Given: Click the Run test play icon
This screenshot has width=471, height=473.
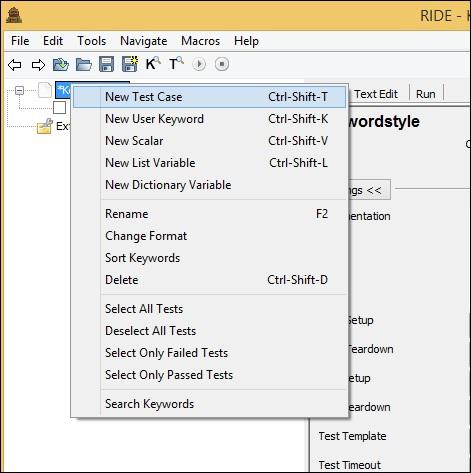Looking at the screenshot, I should (x=199, y=64).
